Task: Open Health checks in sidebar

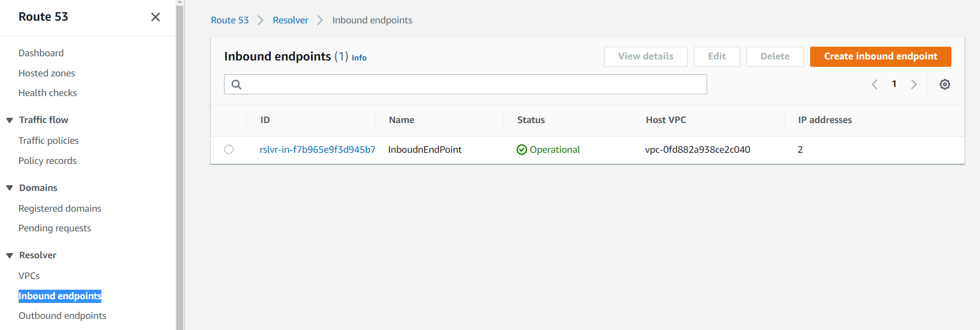Action: pos(48,93)
